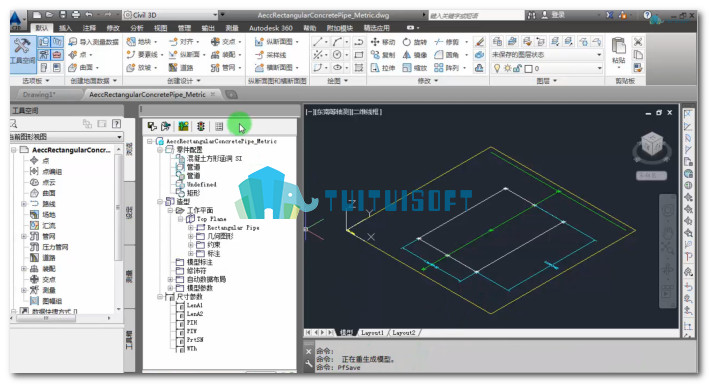Select the 拉伸 Stretch tool
The width and height of the screenshot is (709, 384).
(383, 68)
